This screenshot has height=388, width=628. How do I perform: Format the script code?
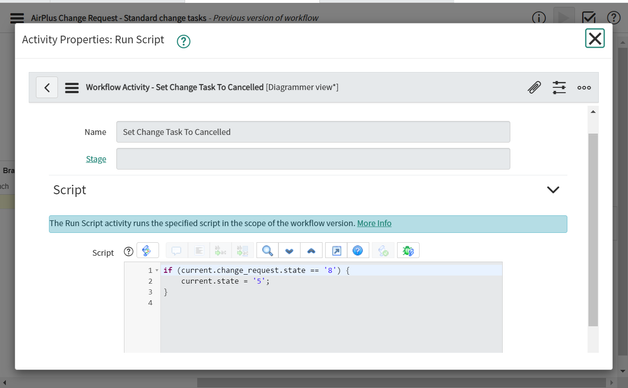199,251
